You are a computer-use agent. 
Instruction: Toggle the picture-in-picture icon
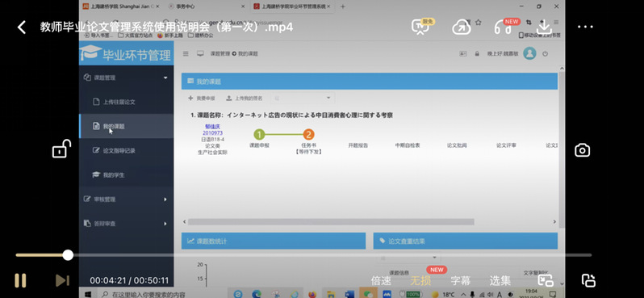[x=546, y=280]
